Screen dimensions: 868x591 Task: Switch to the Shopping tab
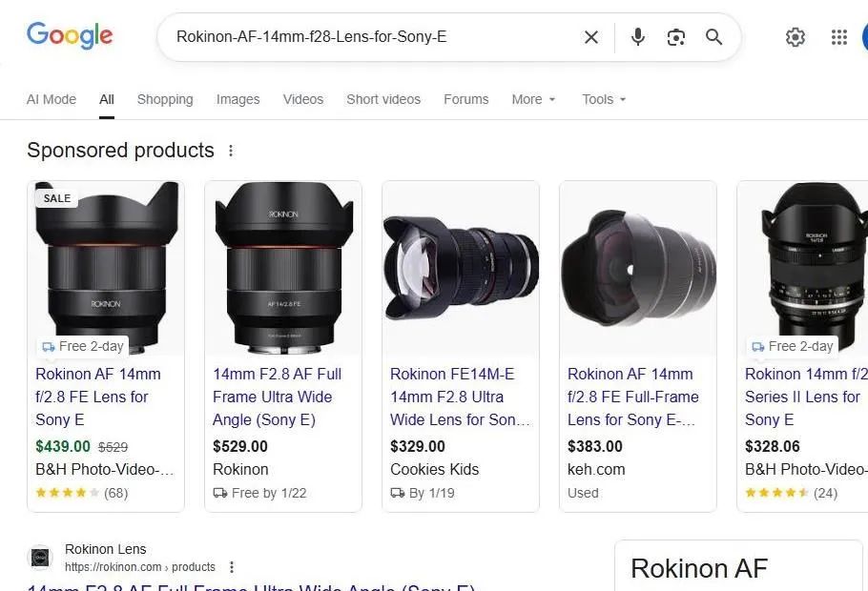[164, 99]
